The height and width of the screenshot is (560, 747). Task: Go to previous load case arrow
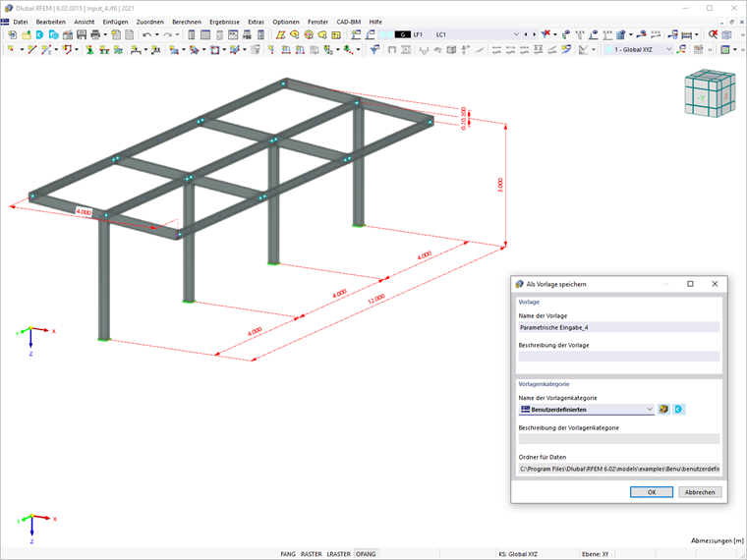click(x=526, y=34)
